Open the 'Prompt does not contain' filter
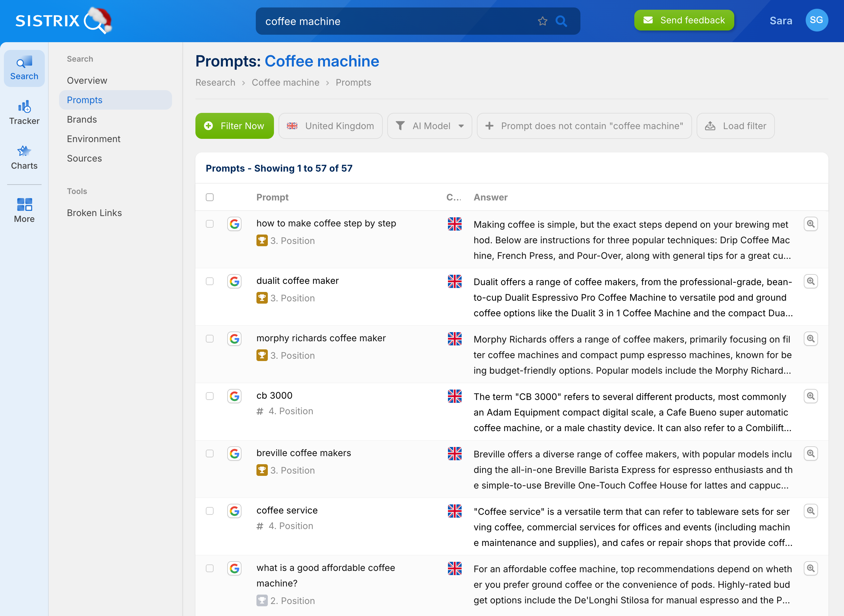This screenshot has width=844, height=616. pyautogui.click(x=584, y=126)
